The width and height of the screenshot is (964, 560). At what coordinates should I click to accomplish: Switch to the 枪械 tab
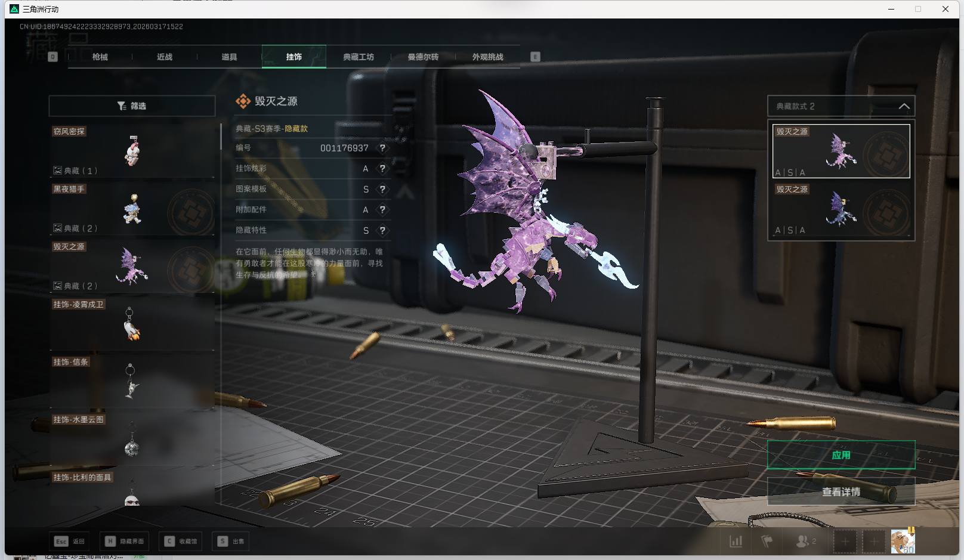pos(100,57)
